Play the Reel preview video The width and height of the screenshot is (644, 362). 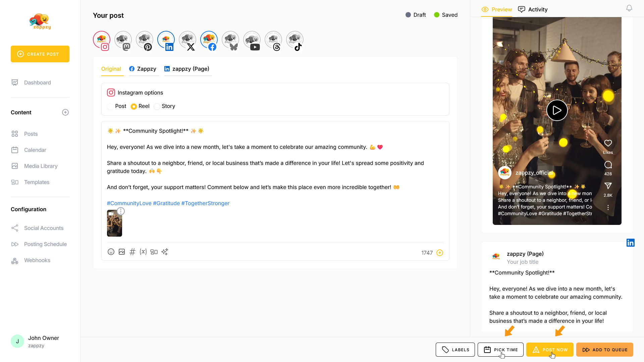click(557, 110)
